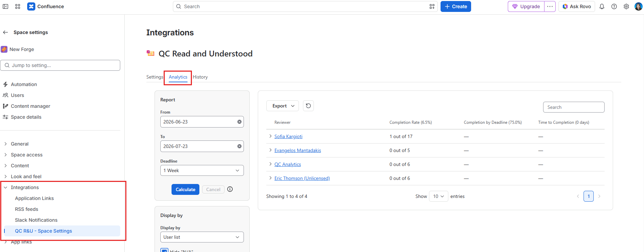
Task: Refresh the analytics table
Action: [x=308, y=106]
